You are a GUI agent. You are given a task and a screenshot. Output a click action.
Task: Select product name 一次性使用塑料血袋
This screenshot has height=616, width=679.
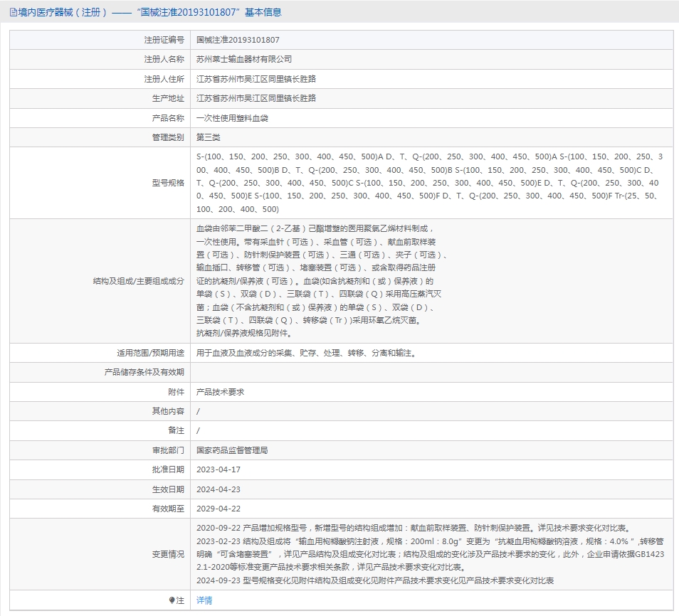pyautogui.click(x=232, y=118)
